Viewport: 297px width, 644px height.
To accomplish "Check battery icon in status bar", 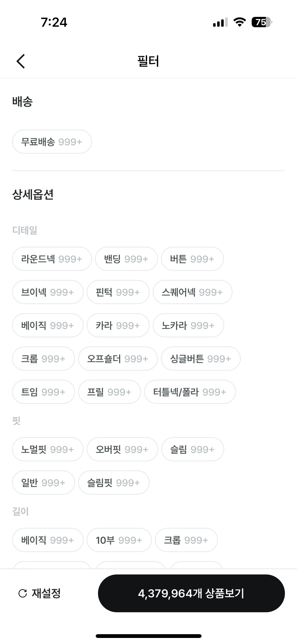I will coord(262,22).
